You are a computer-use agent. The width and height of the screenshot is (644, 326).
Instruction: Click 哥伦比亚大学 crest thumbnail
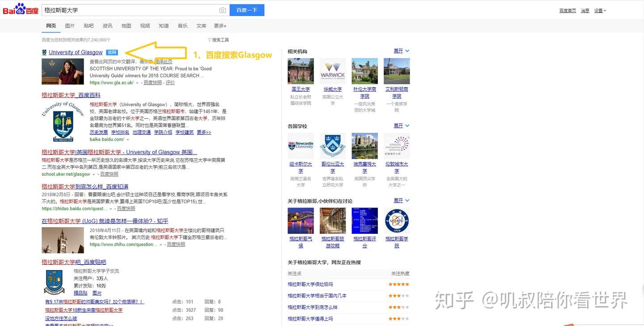pos(333,146)
